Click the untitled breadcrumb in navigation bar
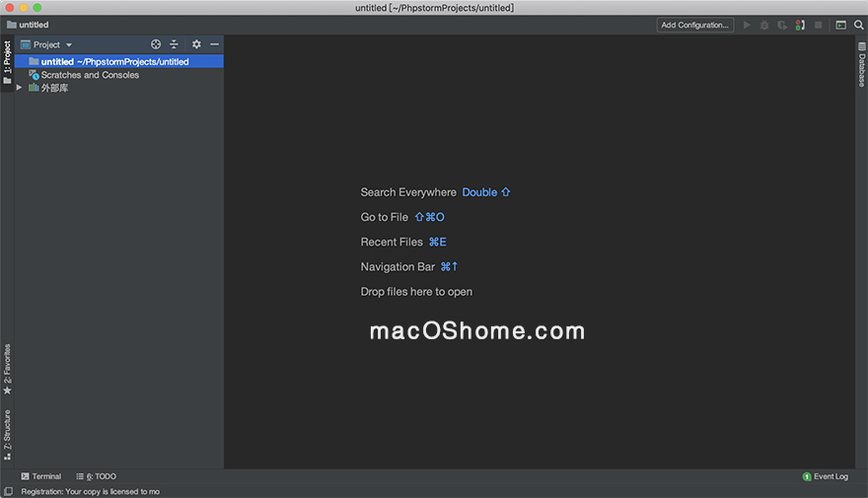Screen dimensions: 868x498 click(x=28, y=25)
